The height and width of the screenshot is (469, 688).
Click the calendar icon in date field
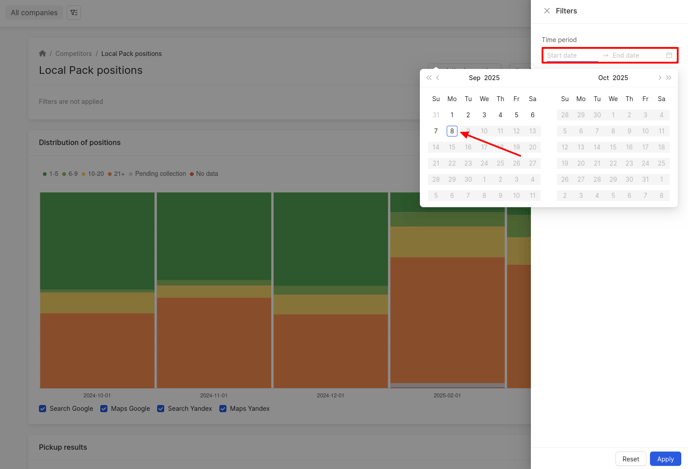point(669,56)
